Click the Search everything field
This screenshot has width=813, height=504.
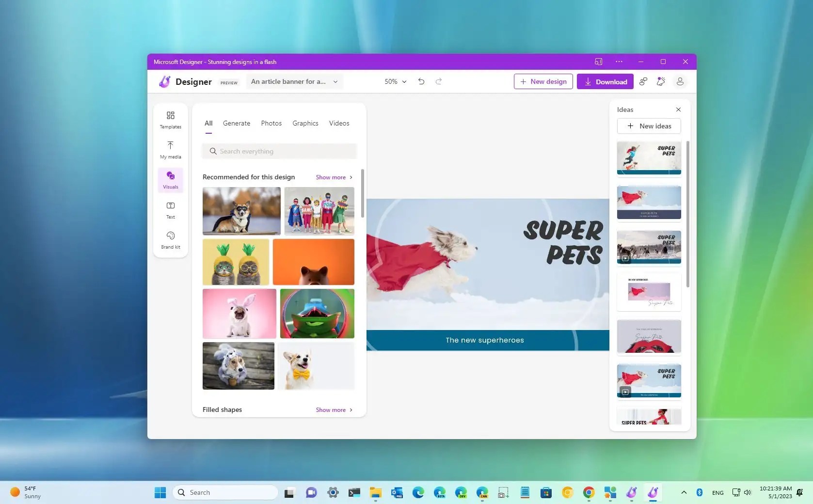279,151
